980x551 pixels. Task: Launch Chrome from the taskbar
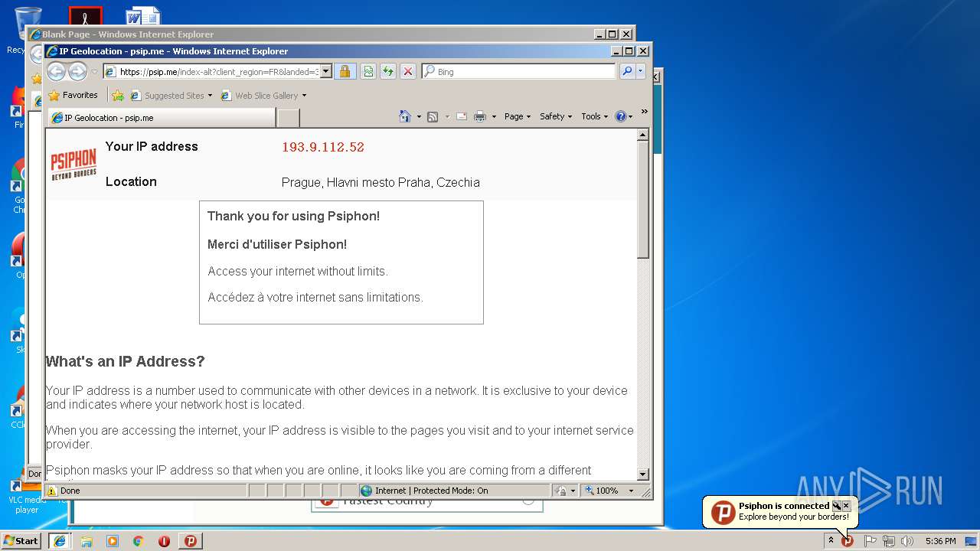coord(138,541)
